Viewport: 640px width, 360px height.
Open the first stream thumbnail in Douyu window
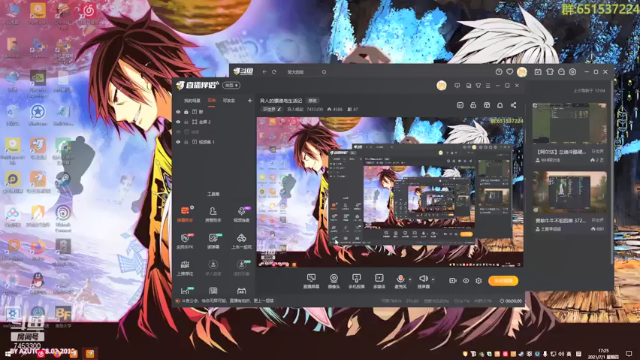pos(569,123)
